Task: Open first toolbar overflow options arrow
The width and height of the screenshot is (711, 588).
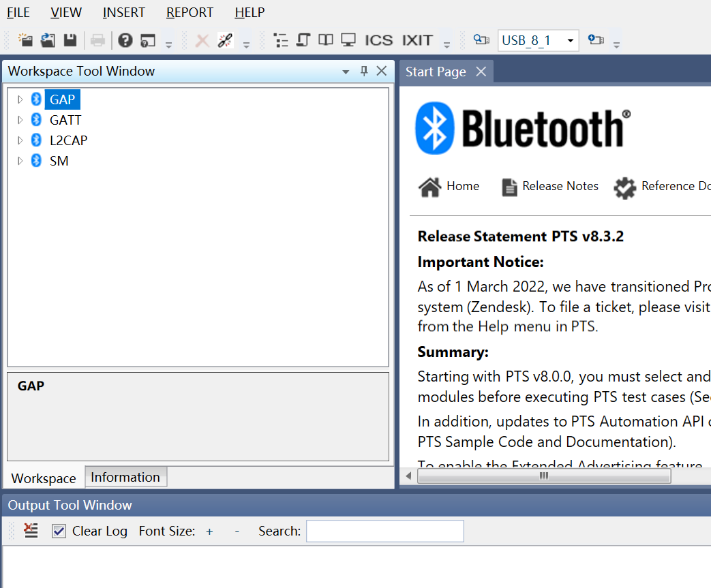Action: point(168,44)
